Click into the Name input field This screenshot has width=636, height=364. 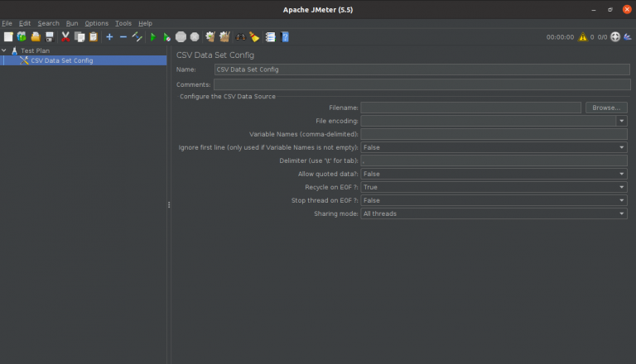coord(422,69)
